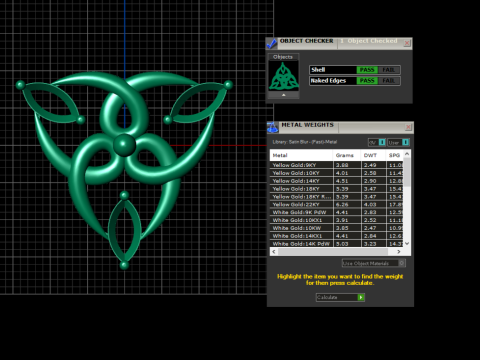Toggle the User library option
This screenshot has width=480, height=360.
(398, 142)
